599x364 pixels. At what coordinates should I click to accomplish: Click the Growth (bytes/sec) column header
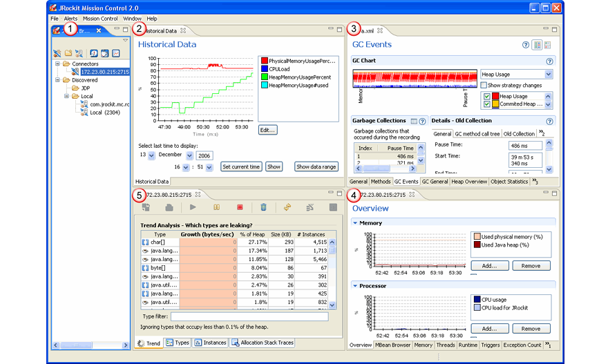click(207, 234)
